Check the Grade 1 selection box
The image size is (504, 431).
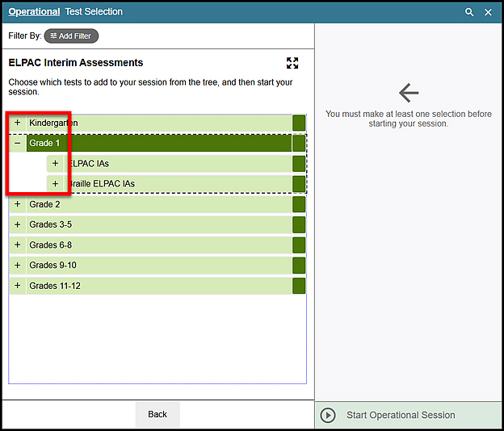[299, 143]
